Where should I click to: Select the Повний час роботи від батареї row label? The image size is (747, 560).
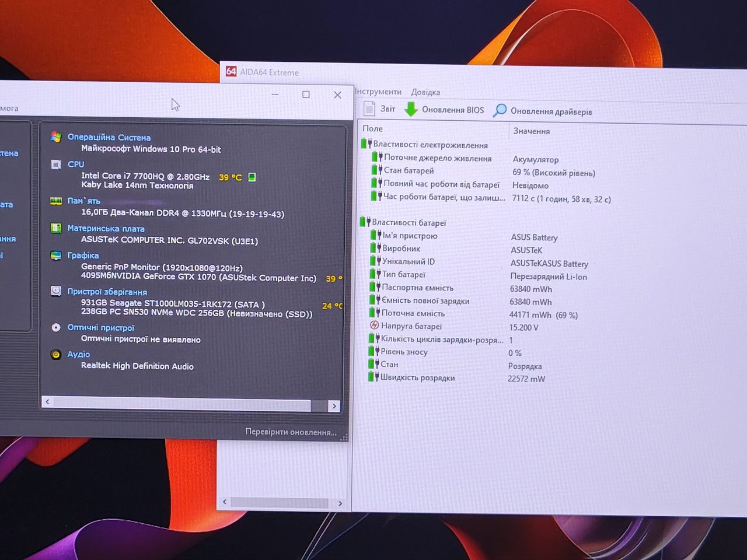click(442, 184)
